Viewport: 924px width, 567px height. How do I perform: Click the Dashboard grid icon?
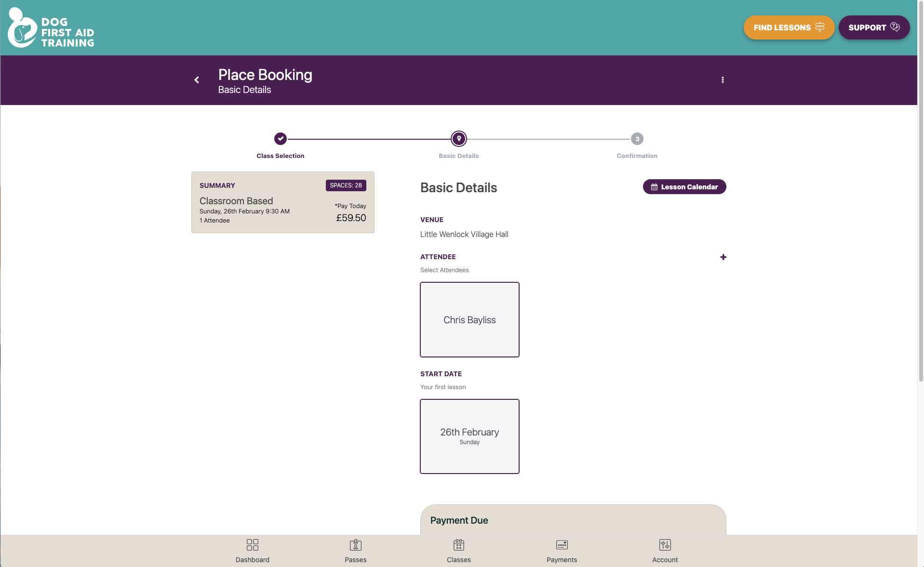point(253,545)
